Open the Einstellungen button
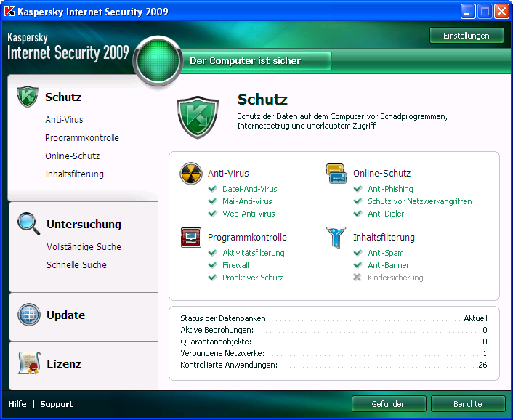 [466, 36]
